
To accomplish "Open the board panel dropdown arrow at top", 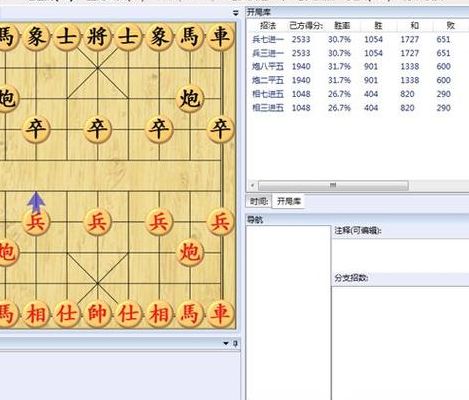I will coord(236,13).
